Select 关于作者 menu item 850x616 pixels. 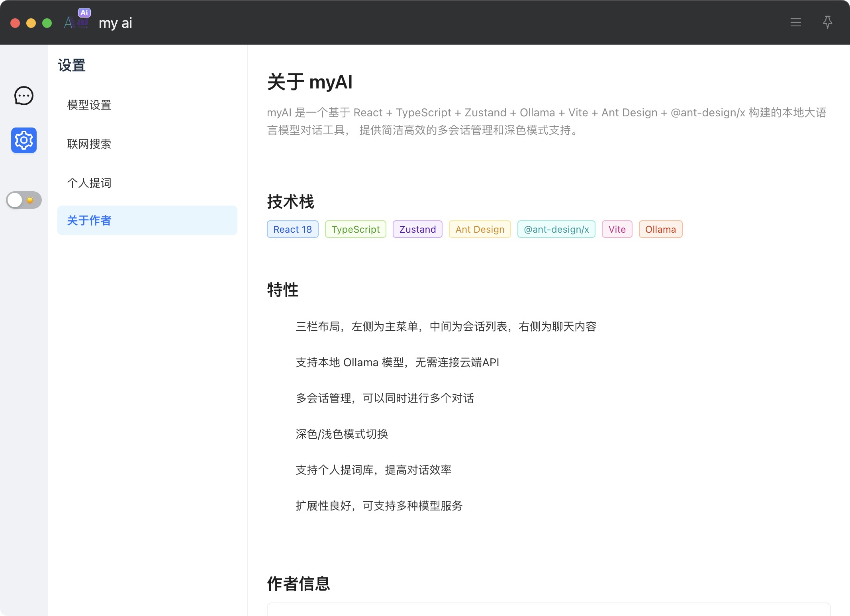point(147,220)
